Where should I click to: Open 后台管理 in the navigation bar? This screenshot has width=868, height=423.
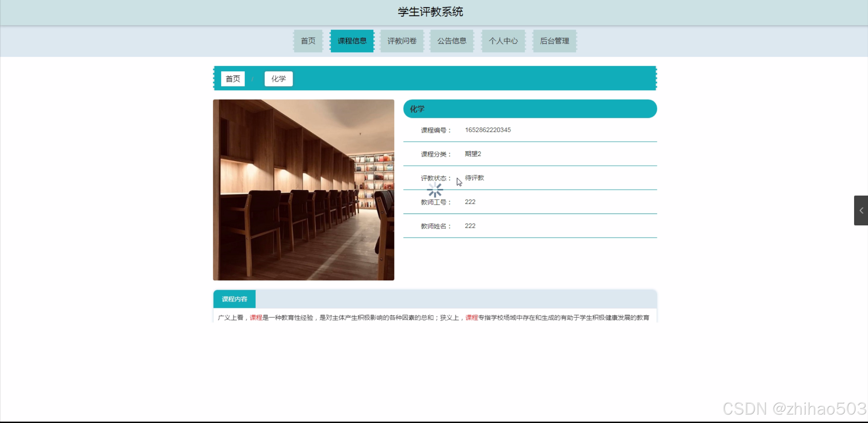(554, 41)
